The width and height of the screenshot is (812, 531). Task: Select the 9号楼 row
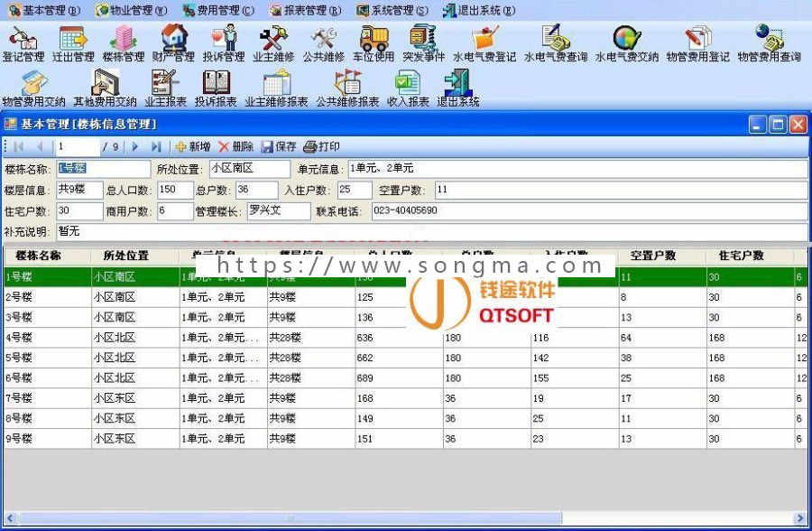tap(405, 439)
